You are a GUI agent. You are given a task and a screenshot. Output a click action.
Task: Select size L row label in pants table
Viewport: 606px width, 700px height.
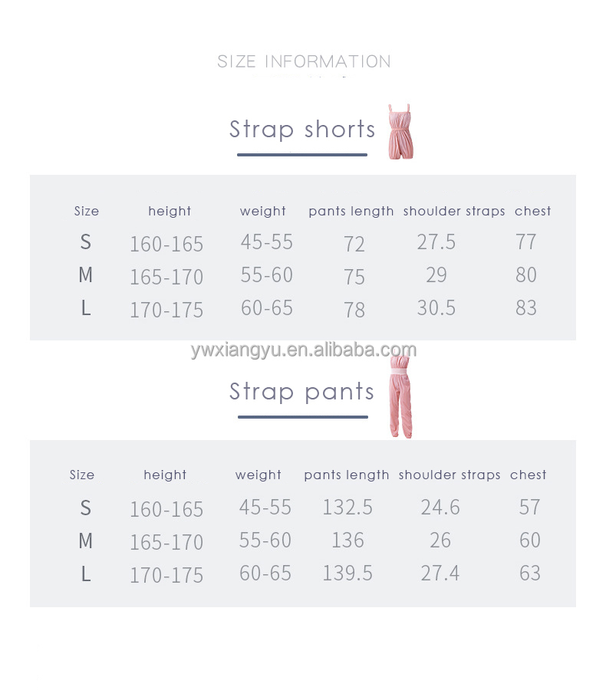85,573
